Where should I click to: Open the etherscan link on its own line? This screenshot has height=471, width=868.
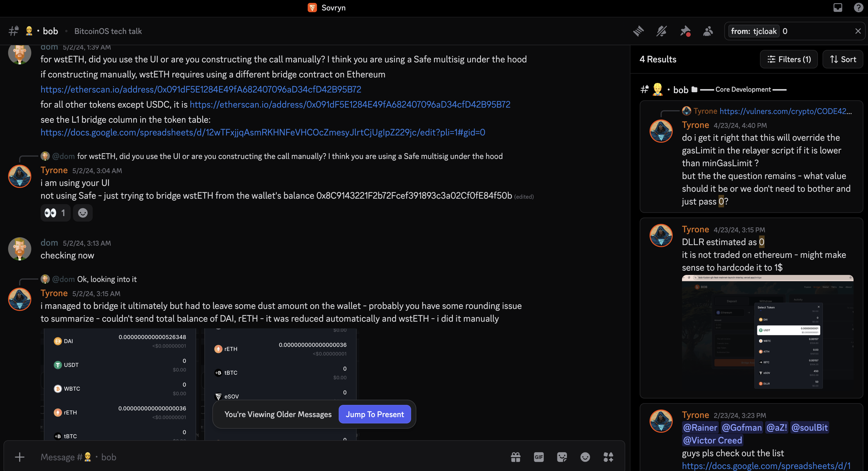click(201, 89)
